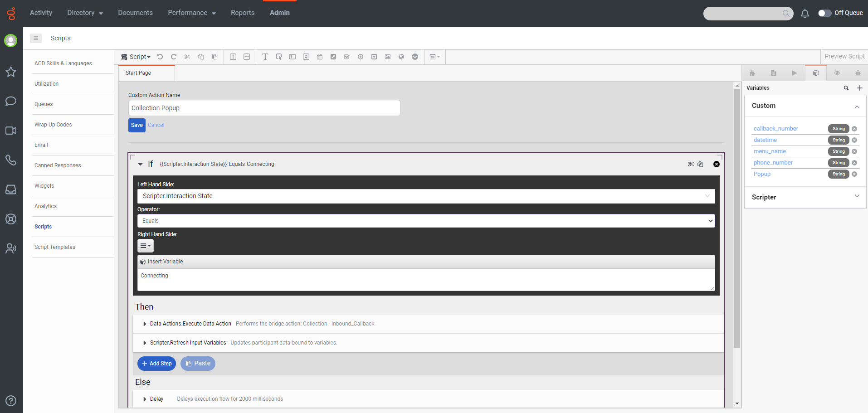Insert a text input component from toolbar
This screenshot has height=413, width=868.
(x=293, y=57)
